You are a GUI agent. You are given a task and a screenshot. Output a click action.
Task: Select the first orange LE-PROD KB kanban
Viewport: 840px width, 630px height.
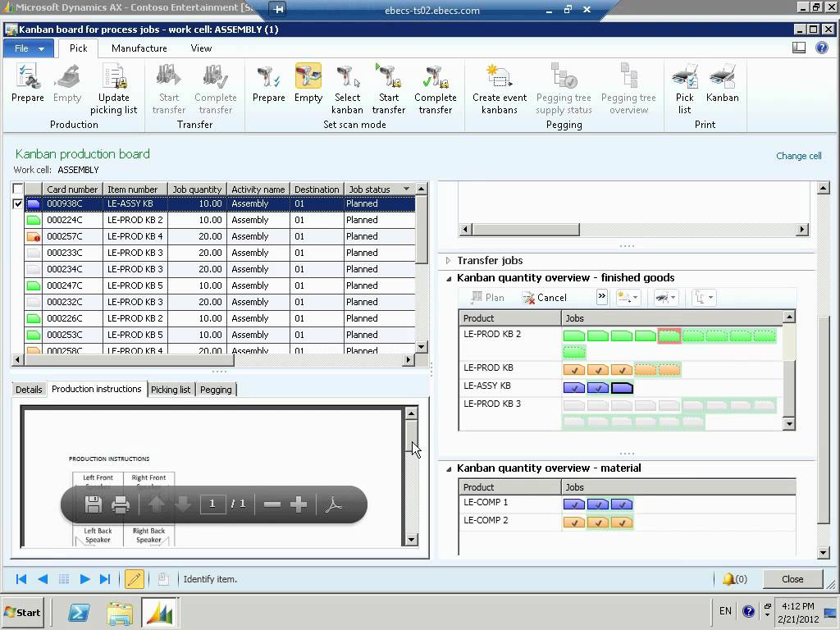pyautogui.click(x=573, y=370)
